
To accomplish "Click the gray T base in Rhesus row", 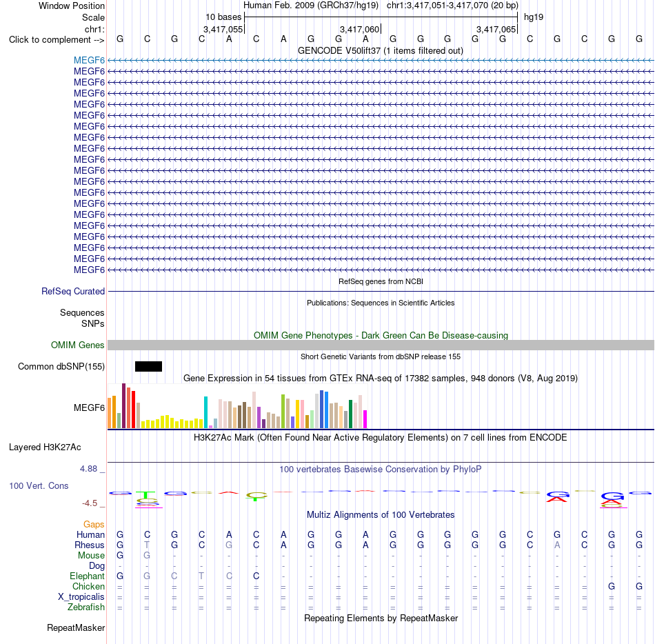I will tap(147, 545).
